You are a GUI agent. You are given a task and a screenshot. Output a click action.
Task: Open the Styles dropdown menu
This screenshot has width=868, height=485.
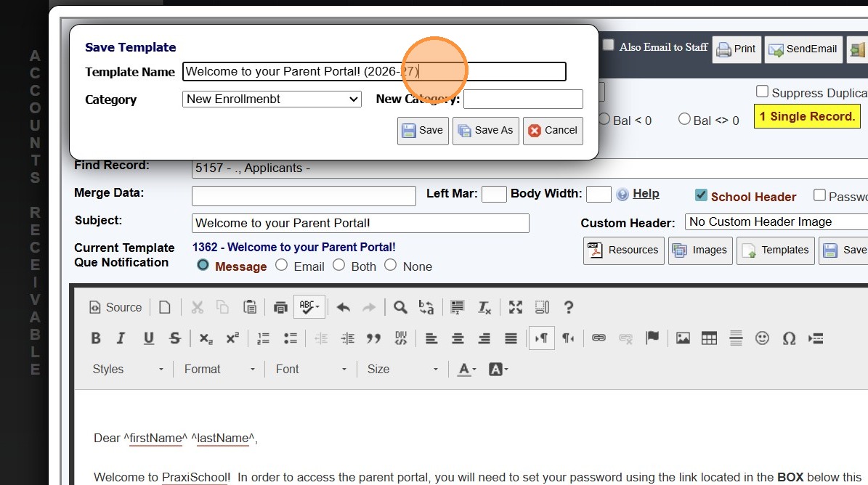tap(128, 369)
